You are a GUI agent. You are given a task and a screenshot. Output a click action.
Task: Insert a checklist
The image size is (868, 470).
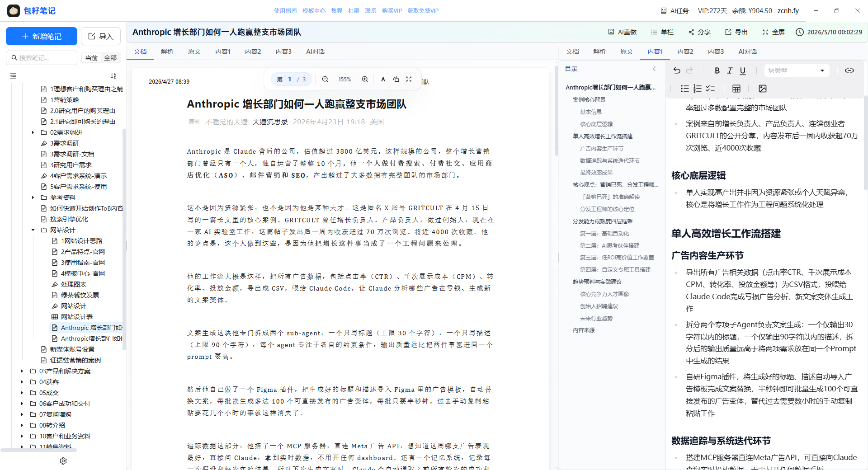[711, 89]
